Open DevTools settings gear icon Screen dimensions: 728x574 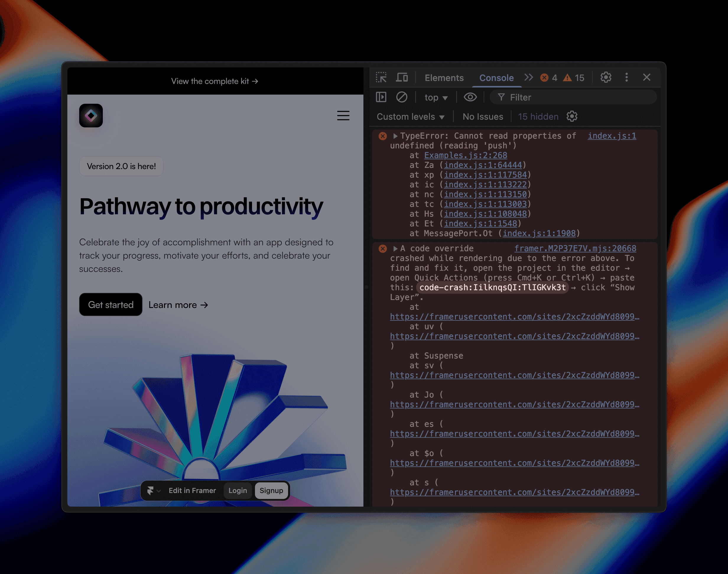[606, 78]
